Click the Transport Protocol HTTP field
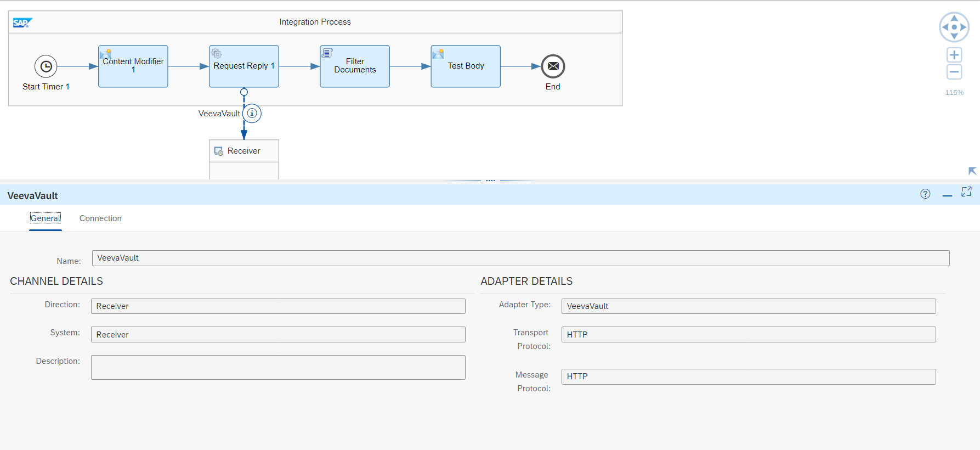This screenshot has width=980, height=450. (x=749, y=335)
